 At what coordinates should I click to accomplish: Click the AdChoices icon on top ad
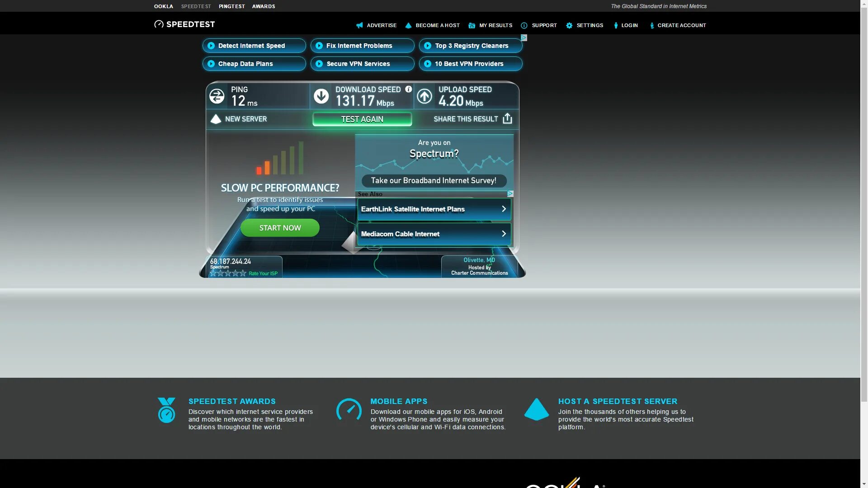[x=524, y=38]
